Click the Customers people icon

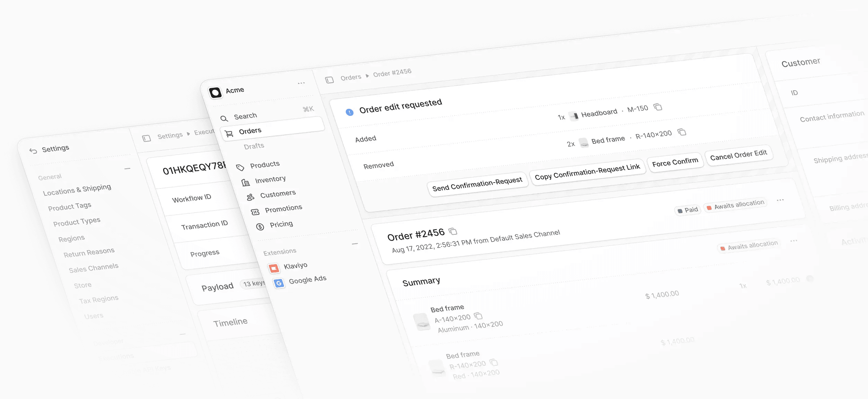click(x=250, y=197)
